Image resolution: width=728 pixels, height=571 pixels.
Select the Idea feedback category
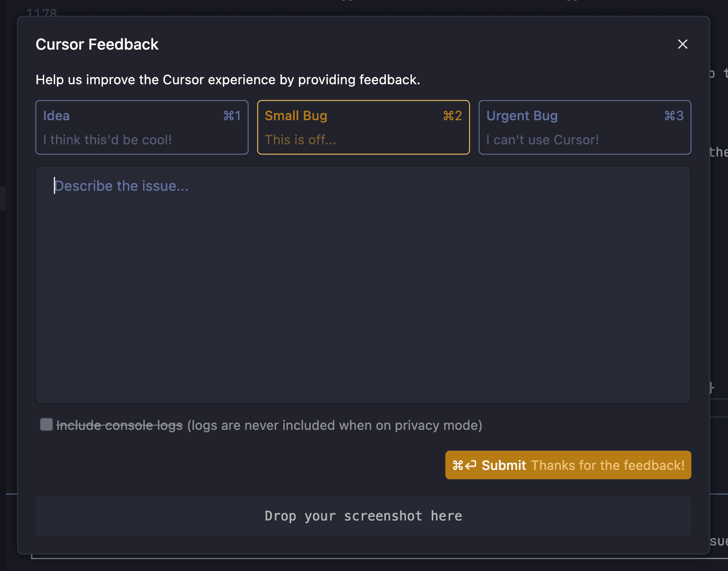pyautogui.click(x=142, y=127)
